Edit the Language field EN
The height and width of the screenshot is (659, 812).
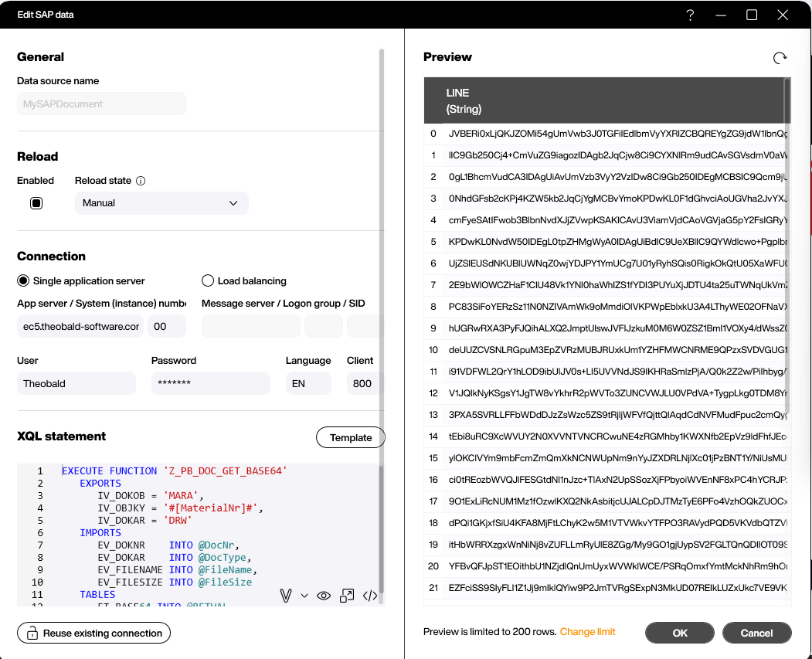[308, 383]
